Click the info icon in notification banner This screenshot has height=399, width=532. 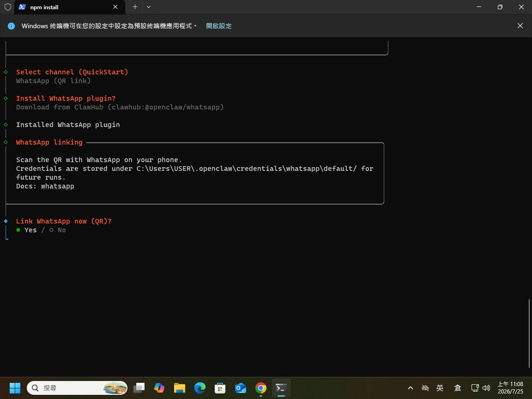tap(11, 26)
